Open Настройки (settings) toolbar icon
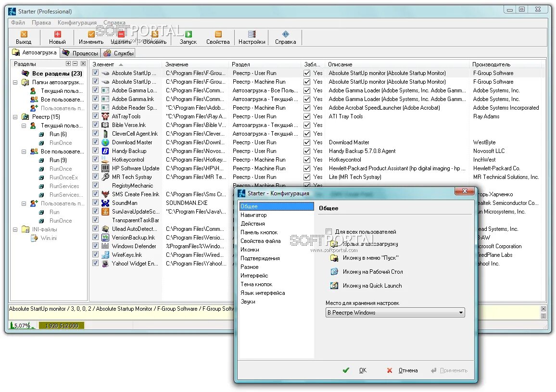The image size is (556, 392). coord(252,34)
